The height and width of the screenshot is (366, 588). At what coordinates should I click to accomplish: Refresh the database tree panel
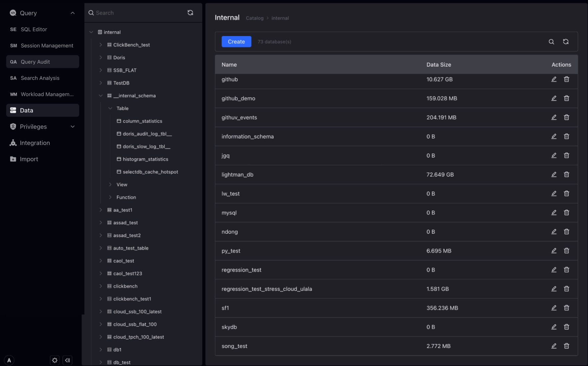tap(190, 12)
